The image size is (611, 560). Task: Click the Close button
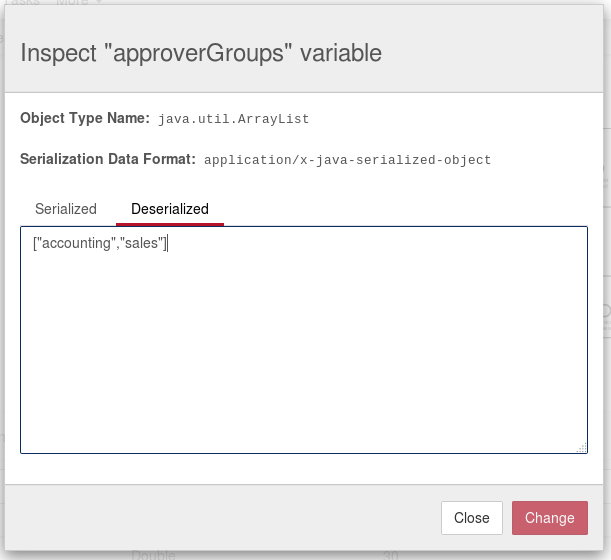[x=471, y=518]
